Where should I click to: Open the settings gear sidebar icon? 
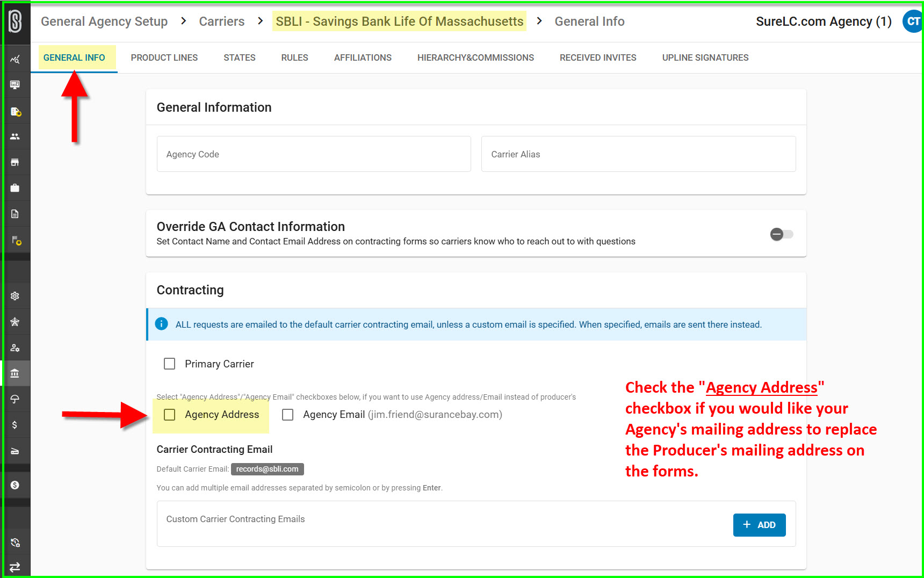coord(15,296)
